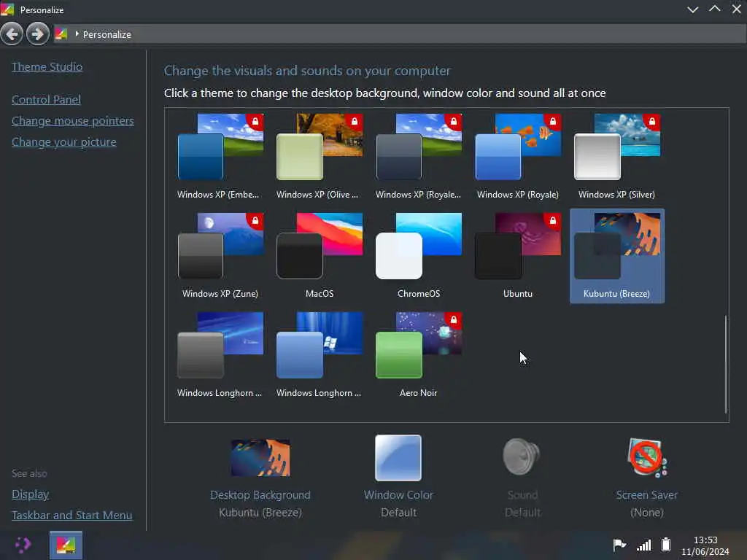This screenshot has width=747, height=560.
Task: Open Change mouse pointers link
Action: (72, 121)
